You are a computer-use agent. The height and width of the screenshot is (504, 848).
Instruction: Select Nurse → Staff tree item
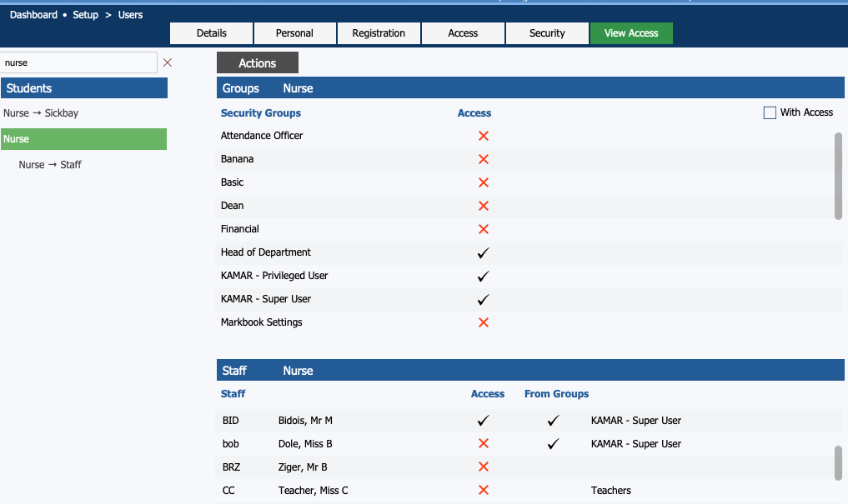tap(50, 165)
